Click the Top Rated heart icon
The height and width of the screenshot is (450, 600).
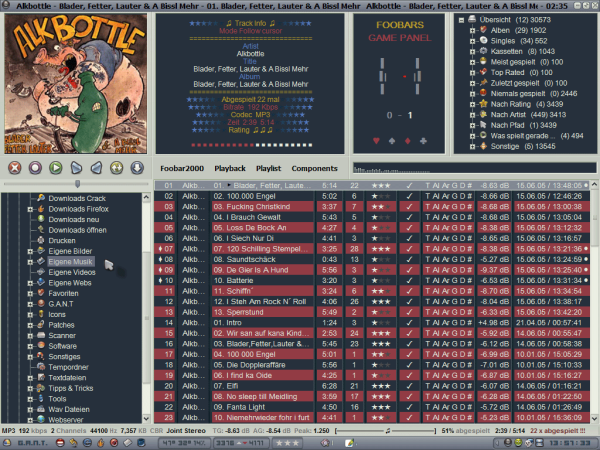pos(484,72)
